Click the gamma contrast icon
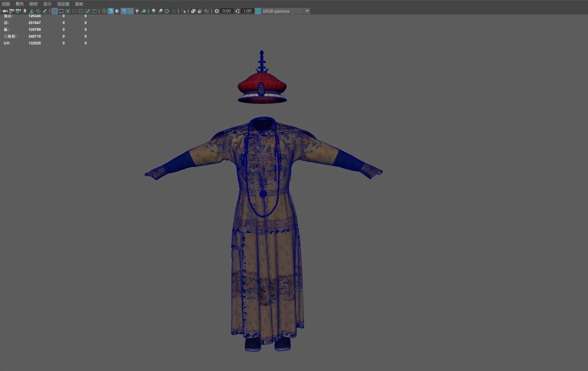The width and height of the screenshot is (588, 371). (237, 11)
